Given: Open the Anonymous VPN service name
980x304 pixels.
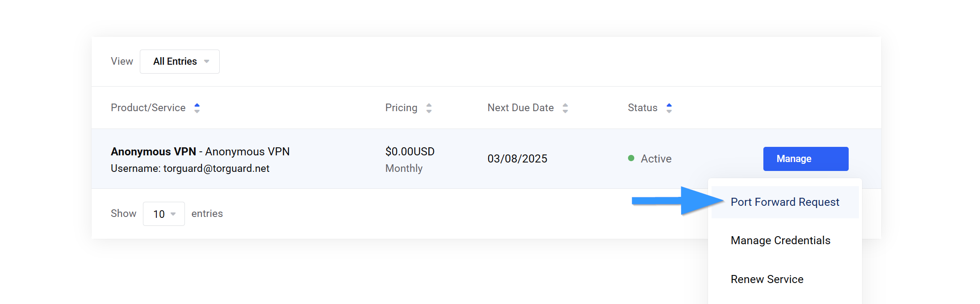Looking at the screenshot, I should [x=153, y=152].
